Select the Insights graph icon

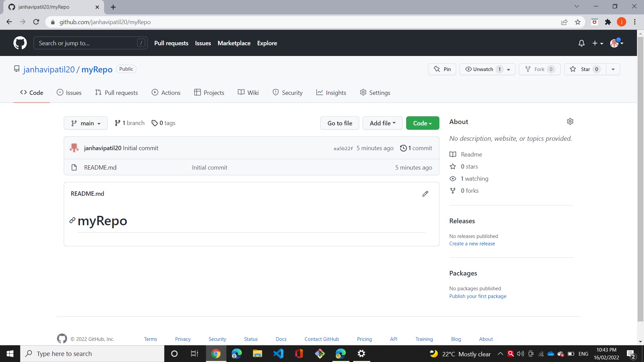tap(320, 93)
